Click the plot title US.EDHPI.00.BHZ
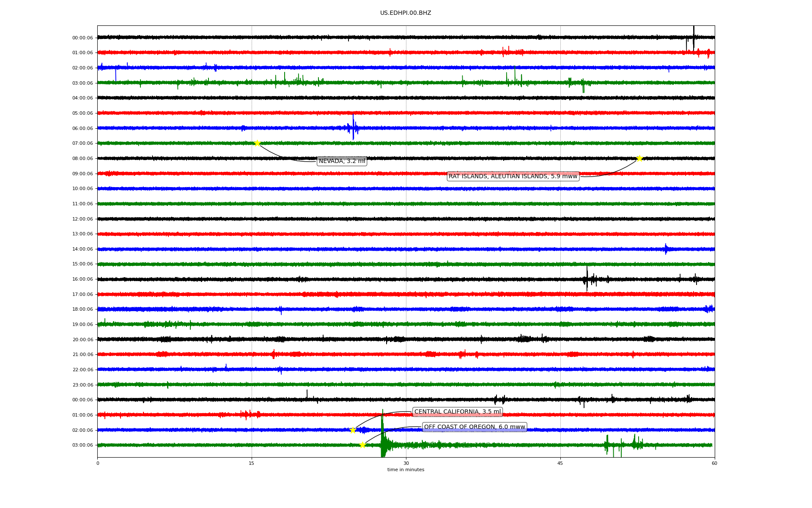This screenshot has height=508, width=812. 406,13
